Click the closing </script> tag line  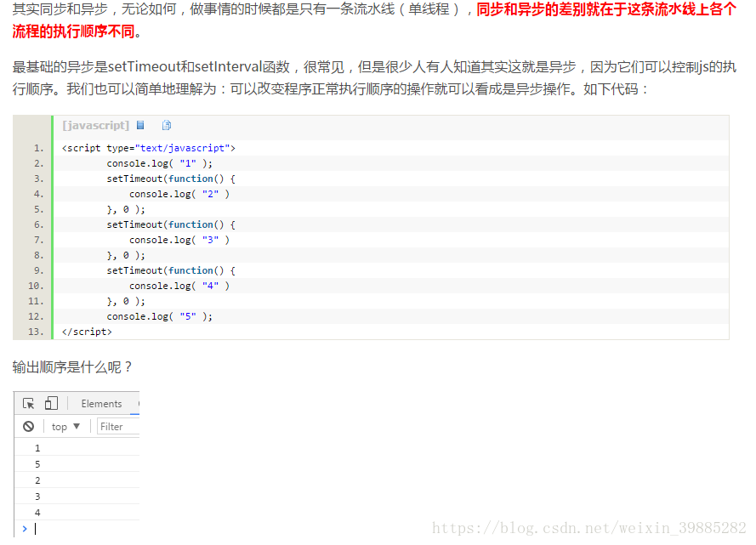pyautogui.click(x=87, y=332)
